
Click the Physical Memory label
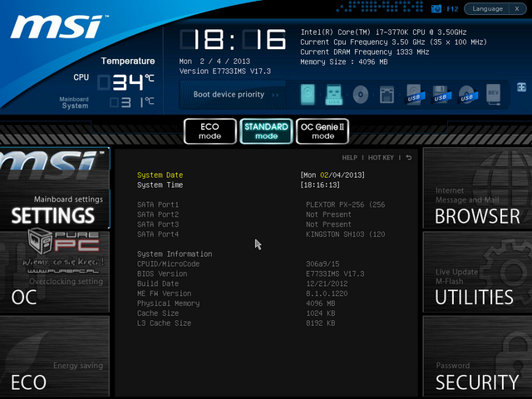pos(168,303)
